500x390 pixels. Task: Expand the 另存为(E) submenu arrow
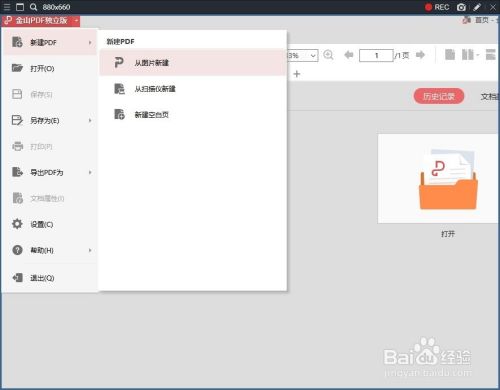(x=90, y=120)
